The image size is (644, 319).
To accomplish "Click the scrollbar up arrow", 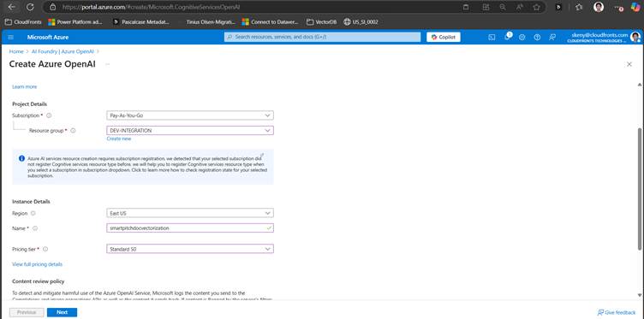I will pyautogui.click(x=640, y=85).
